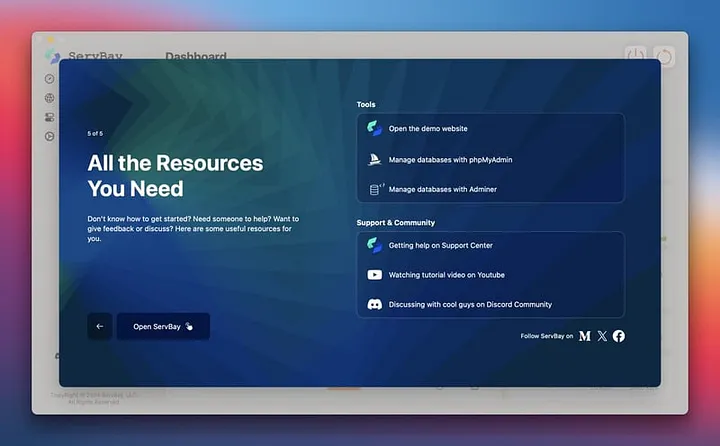Click the Facebook icon in the footer
Viewport: 720px width, 446px height.
(x=619, y=336)
